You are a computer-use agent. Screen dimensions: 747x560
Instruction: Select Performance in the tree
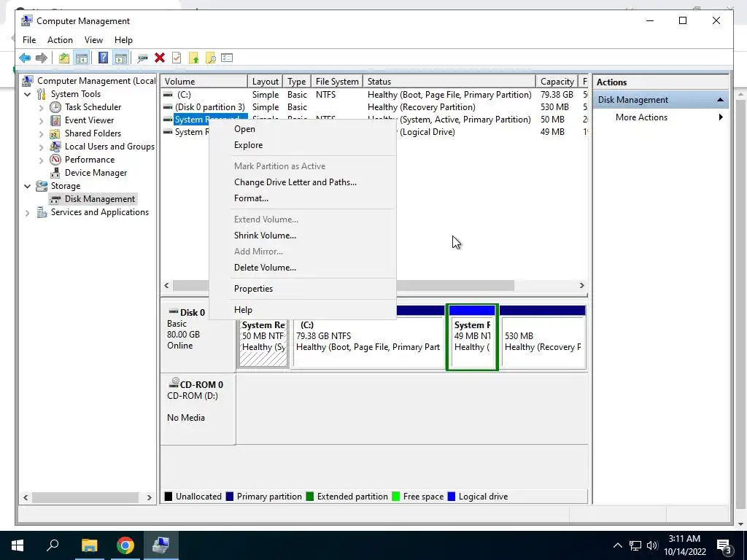point(90,160)
